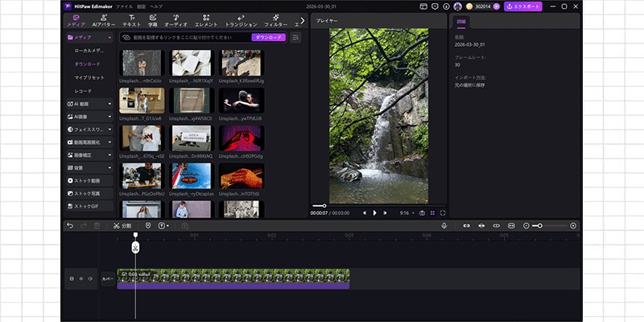The width and height of the screenshot is (644, 322).
Task: Open the 9:16 aspect ratio dropdown
Action: pyautogui.click(x=406, y=213)
